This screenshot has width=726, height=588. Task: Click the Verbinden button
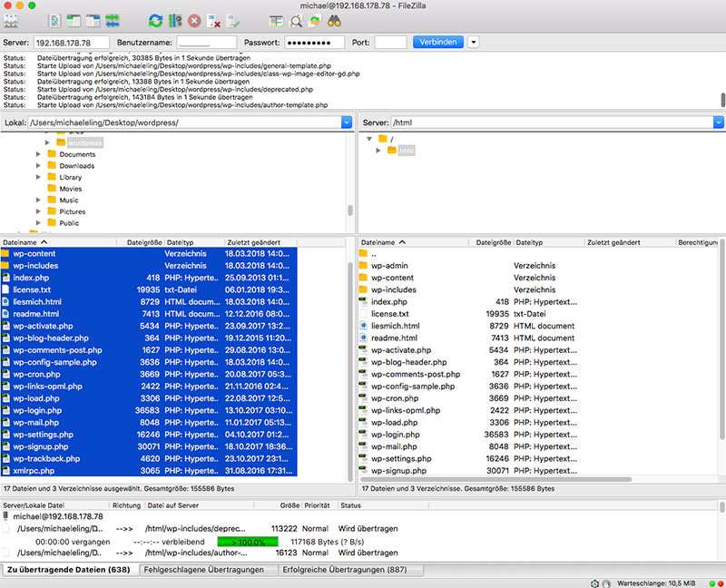[438, 42]
